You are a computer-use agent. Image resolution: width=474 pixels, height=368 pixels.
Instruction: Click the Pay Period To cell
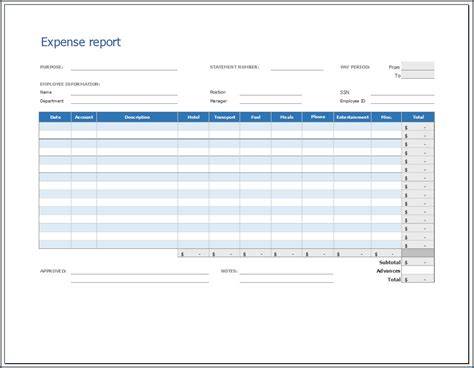tap(418, 75)
